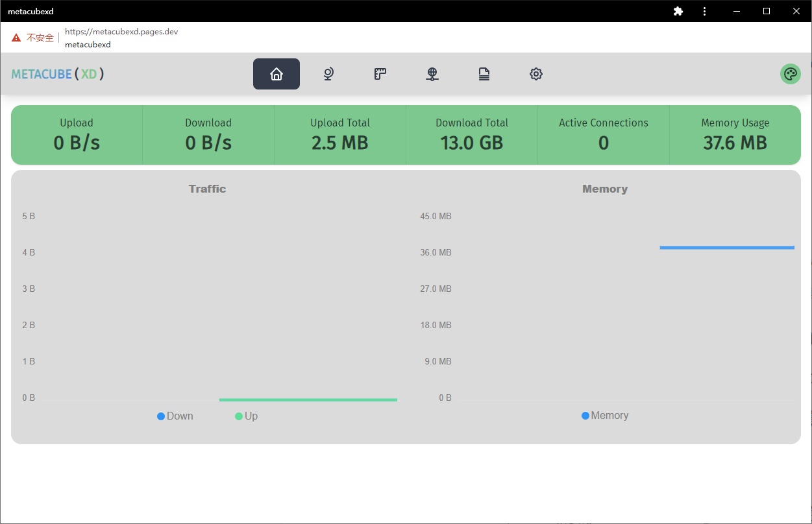Viewport: 812px width, 524px height.
Task: Open the Connections network globe icon
Action: coord(432,74)
